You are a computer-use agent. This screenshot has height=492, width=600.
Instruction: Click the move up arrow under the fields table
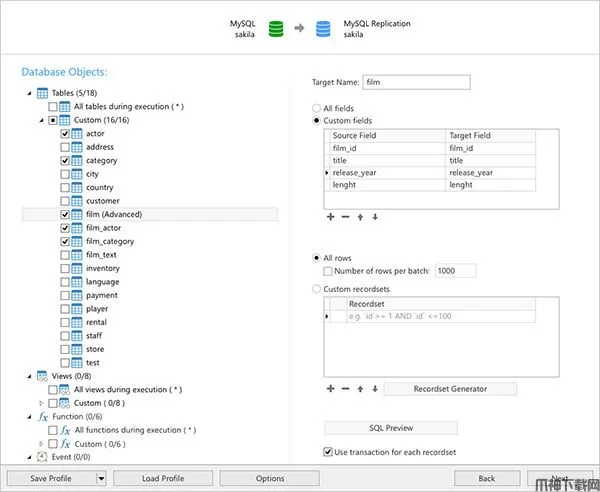[360, 215]
